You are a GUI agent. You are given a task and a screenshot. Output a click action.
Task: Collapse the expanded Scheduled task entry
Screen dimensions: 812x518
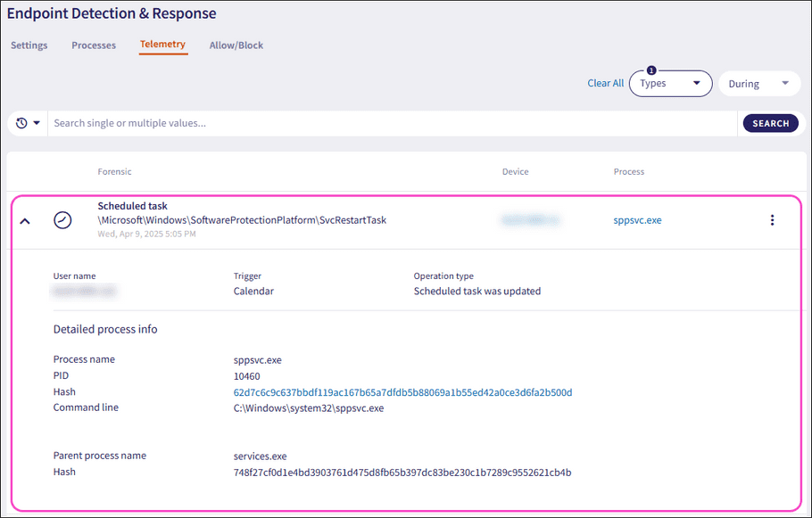[x=25, y=219]
